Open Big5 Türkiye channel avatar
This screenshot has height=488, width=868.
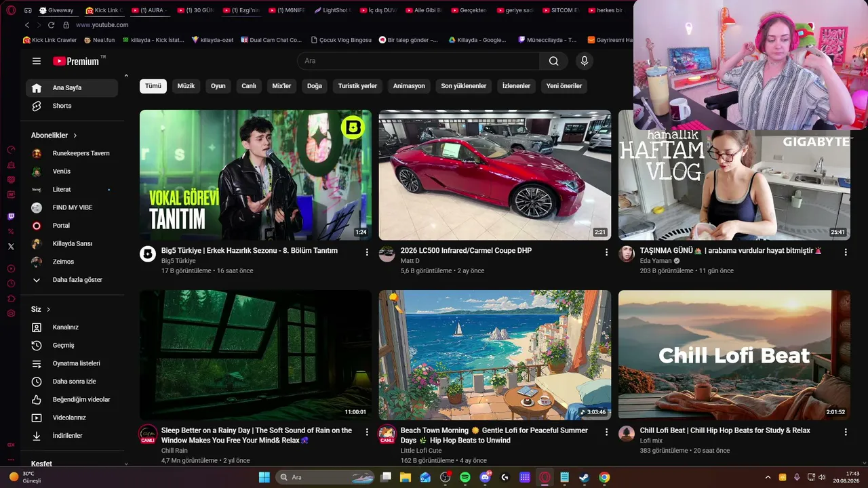(x=148, y=254)
